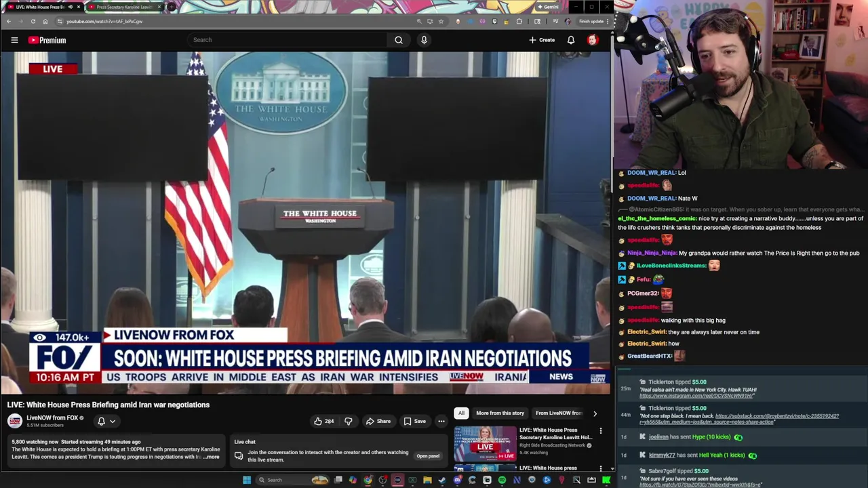Click the Windows taskbar Search box
868x488 pixels.
coord(292,480)
